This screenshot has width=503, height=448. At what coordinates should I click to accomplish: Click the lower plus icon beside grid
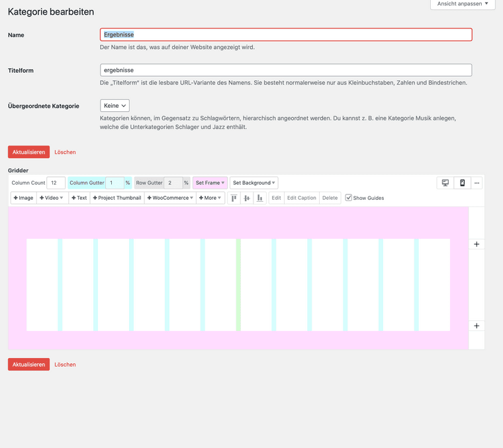point(477,326)
